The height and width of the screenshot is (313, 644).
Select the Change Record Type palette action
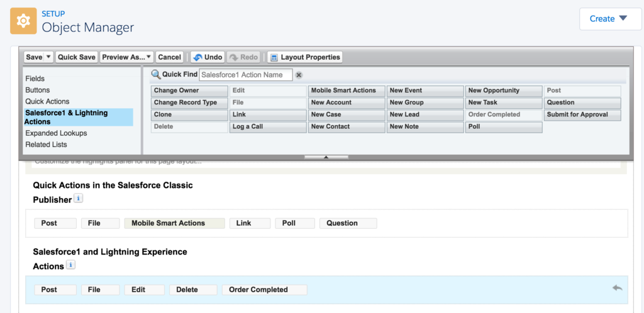pos(189,102)
